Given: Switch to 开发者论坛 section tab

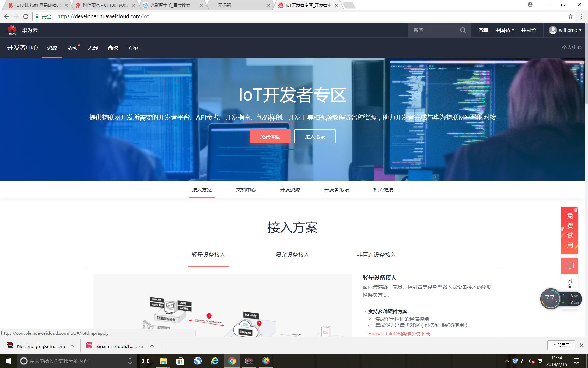Looking at the screenshot, I should coord(337,190).
